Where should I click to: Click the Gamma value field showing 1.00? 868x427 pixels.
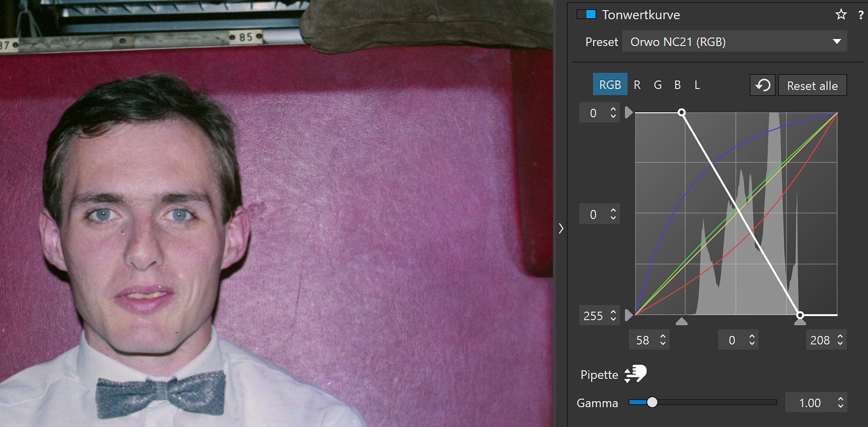[x=809, y=403]
